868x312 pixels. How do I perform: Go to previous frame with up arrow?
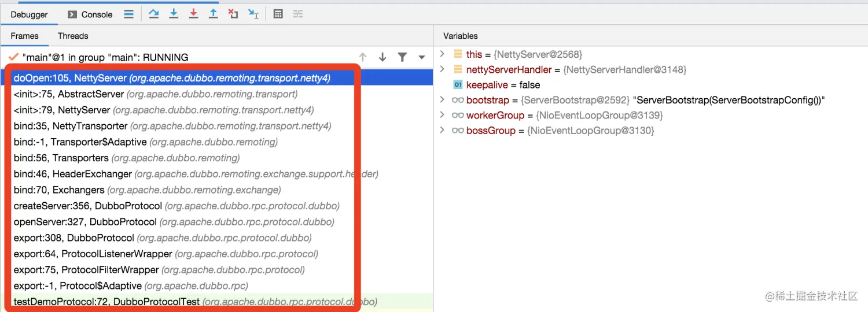coord(363,57)
